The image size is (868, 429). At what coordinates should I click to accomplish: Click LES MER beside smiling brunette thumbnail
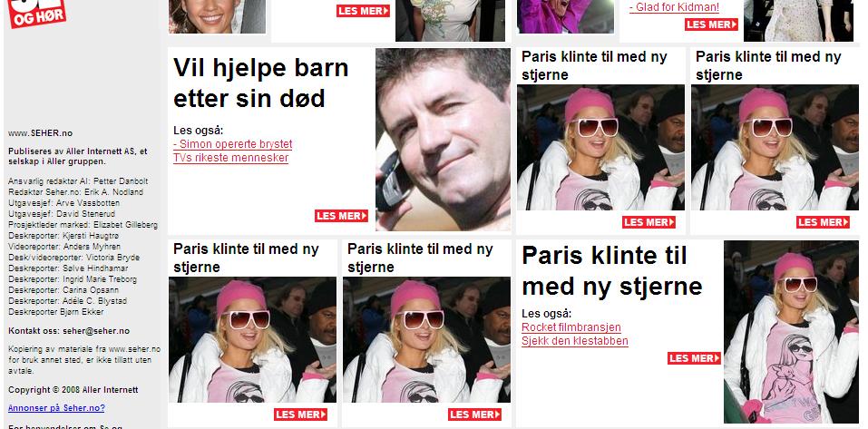pos(363,11)
